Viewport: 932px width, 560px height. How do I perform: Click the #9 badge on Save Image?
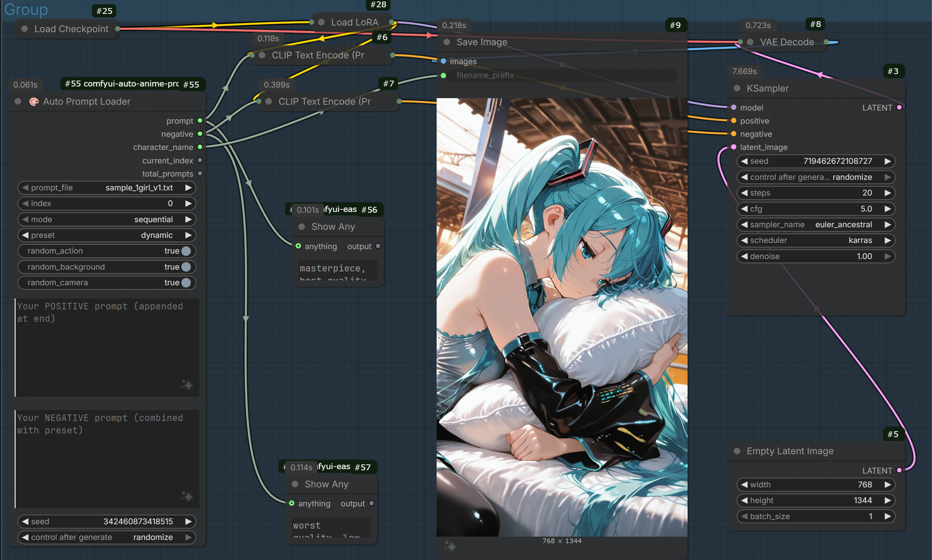675,25
